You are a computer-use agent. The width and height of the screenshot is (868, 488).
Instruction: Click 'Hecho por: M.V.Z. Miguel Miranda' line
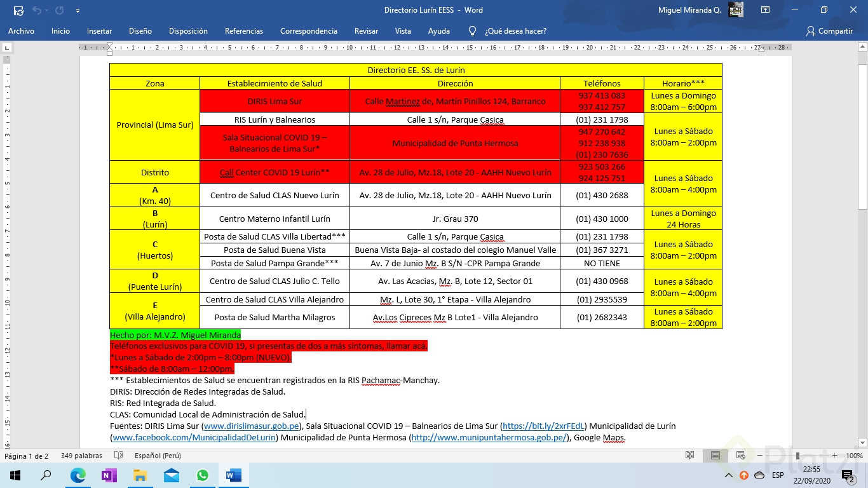(175, 335)
